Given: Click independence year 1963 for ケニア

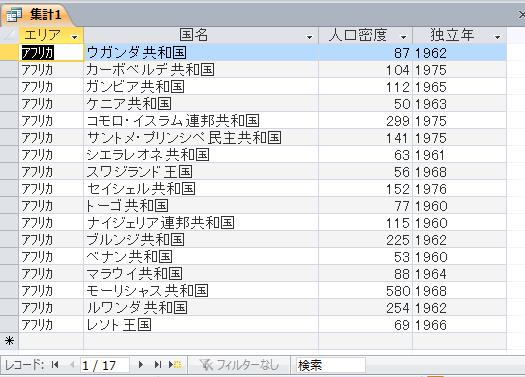Looking at the screenshot, I should coord(459,104).
